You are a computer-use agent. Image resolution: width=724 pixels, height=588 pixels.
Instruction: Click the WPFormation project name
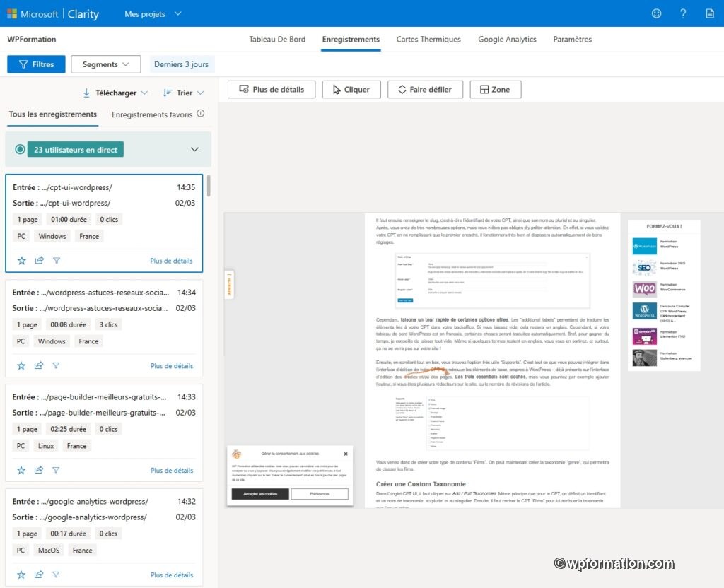click(31, 40)
